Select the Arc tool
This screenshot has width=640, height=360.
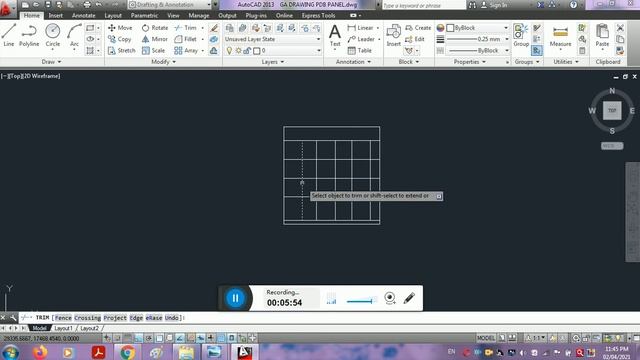coord(74,35)
